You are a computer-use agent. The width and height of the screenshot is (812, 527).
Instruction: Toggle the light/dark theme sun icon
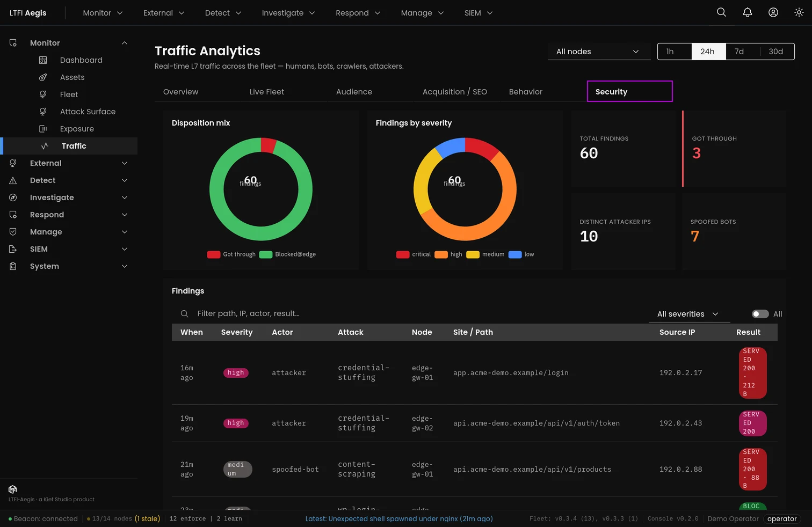pos(799,12)
